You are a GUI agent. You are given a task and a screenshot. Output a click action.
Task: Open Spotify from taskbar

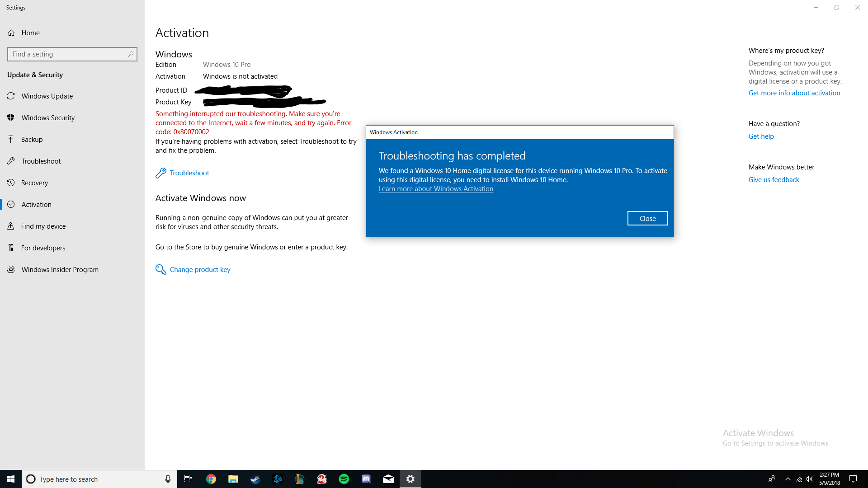[x=344, y=479]
